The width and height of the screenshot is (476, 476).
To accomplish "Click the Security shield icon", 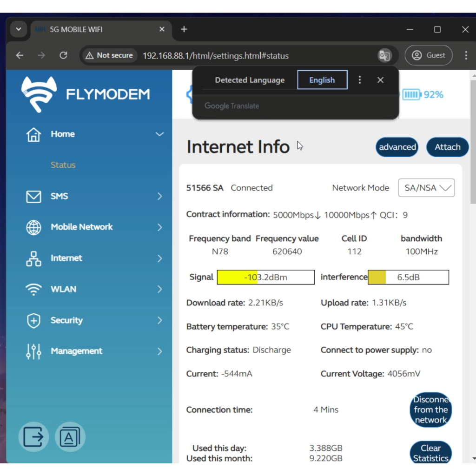I will [33, 320].
